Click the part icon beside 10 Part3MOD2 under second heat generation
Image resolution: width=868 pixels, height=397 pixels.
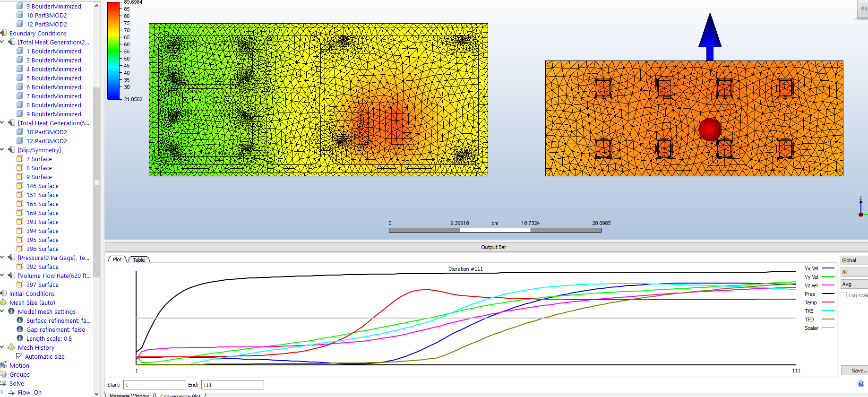[20, 132]
